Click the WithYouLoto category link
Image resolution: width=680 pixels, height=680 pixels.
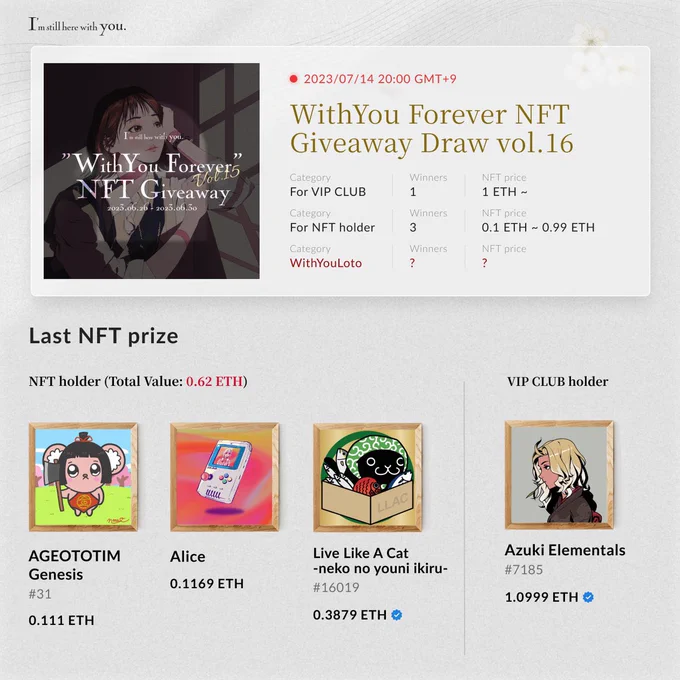(326, 263)
